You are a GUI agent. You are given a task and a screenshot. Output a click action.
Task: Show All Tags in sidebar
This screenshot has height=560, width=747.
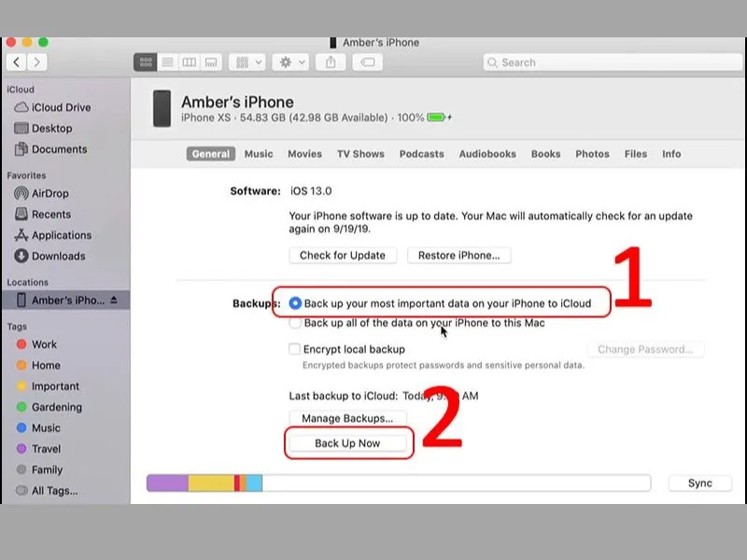click(x=47, y=491)
